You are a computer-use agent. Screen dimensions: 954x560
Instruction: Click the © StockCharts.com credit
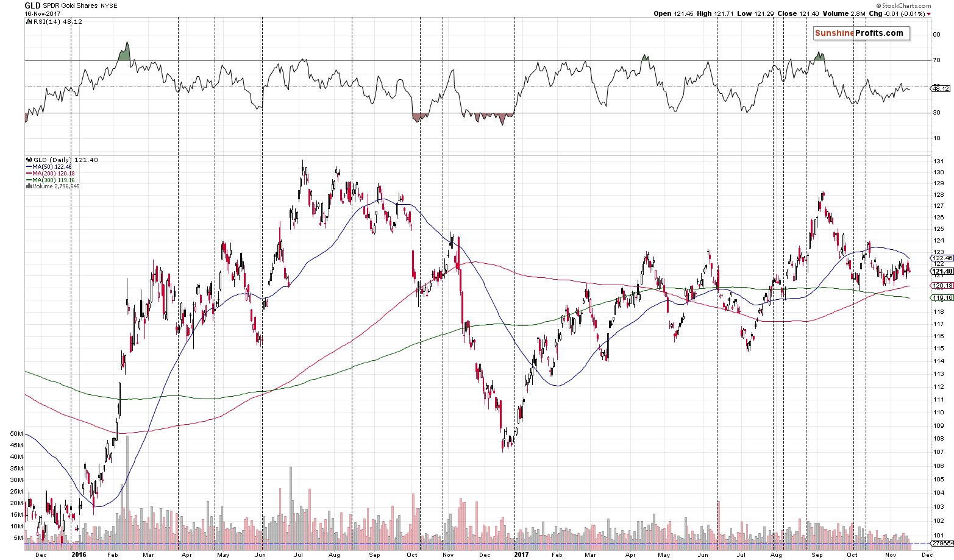coord(905,5)
